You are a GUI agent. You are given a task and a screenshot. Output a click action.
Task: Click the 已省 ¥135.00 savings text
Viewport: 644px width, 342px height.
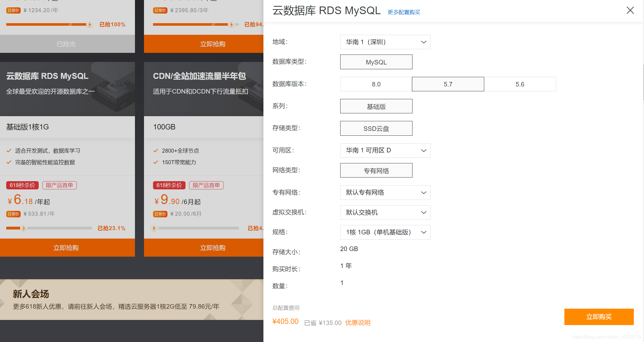click(x=323, y=323)
